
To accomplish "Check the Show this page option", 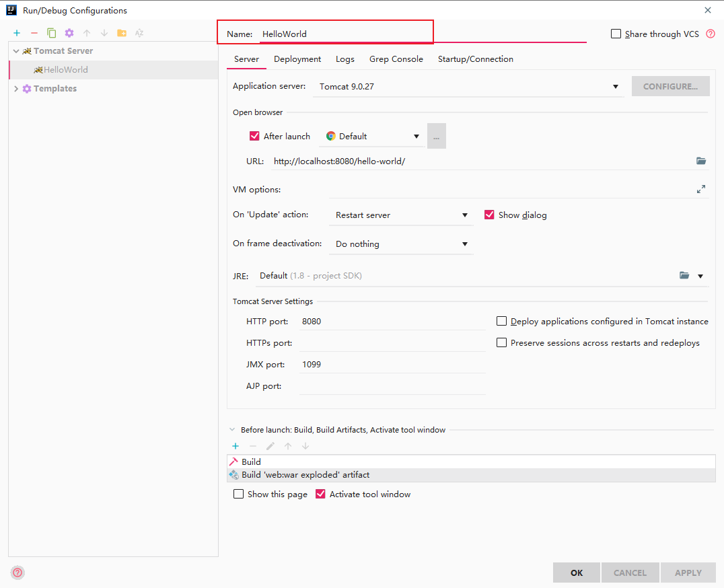I will [239, 494].
